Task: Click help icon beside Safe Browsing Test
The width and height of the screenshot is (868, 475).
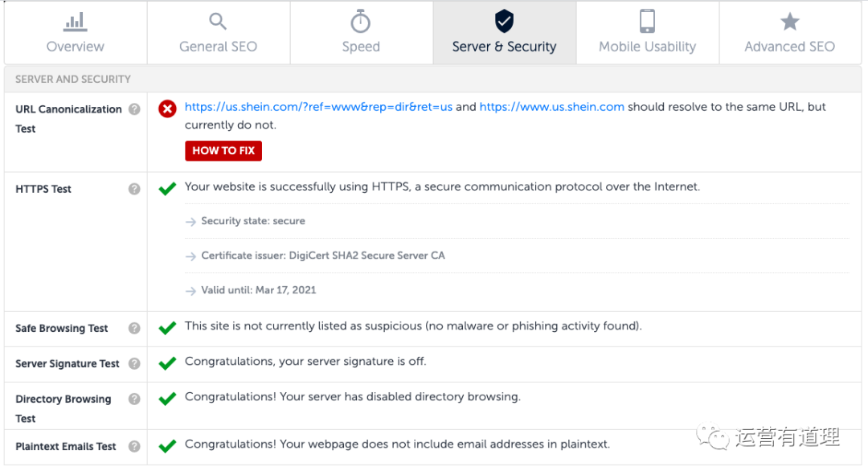Action: [x=134, y=328]
